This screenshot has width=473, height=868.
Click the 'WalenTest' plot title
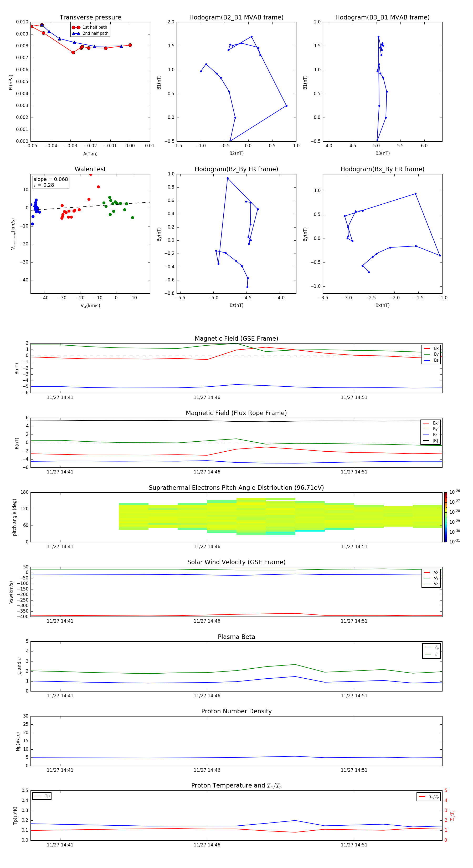click(90, 169)
